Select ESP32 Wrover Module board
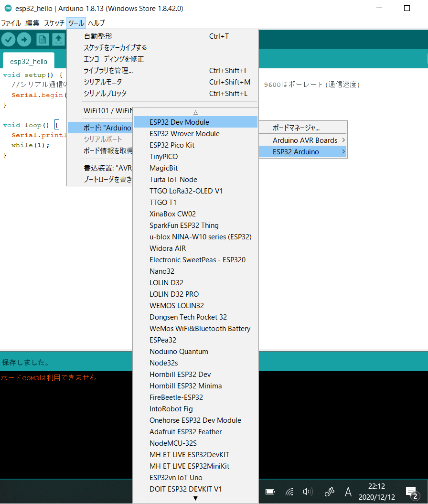428x504 pixels. click(x=195, y=133)
